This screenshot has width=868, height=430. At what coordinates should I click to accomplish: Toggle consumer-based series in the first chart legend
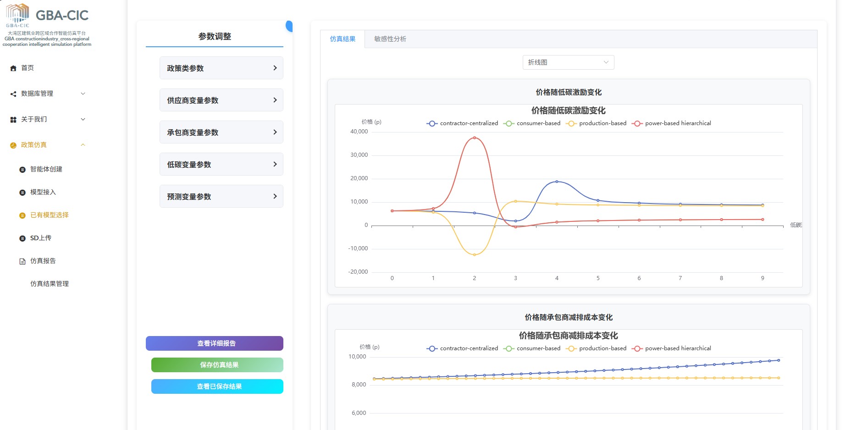[532, 123]
